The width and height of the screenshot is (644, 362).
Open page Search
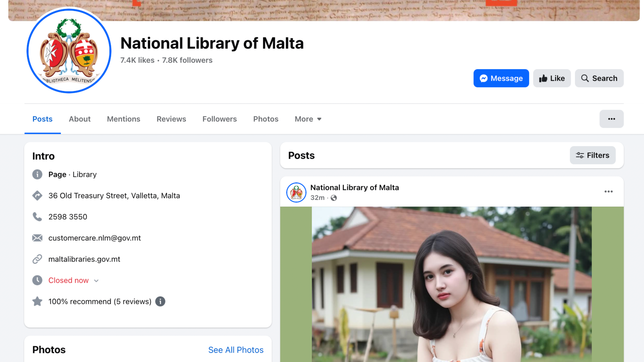[x=599, y=78]
